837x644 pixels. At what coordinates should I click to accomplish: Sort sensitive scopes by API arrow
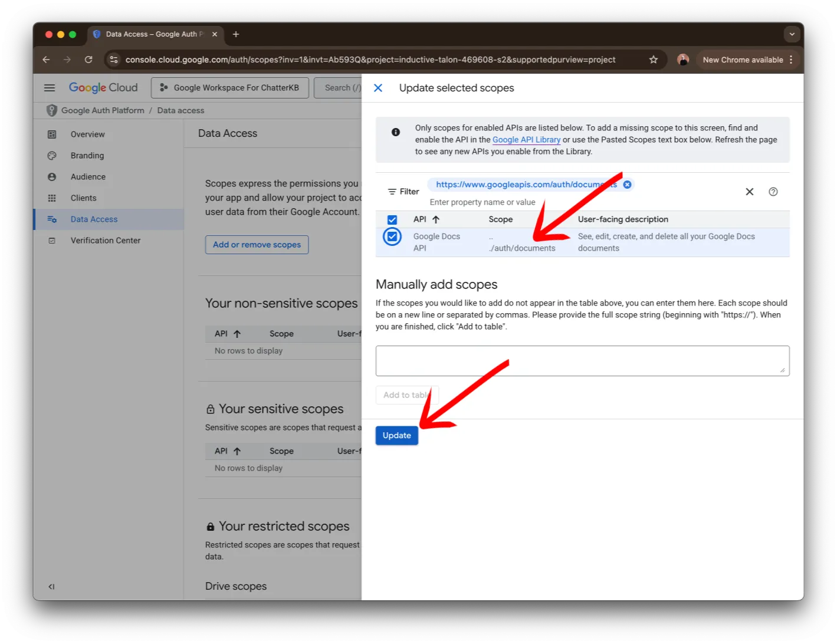coord(237,451)
